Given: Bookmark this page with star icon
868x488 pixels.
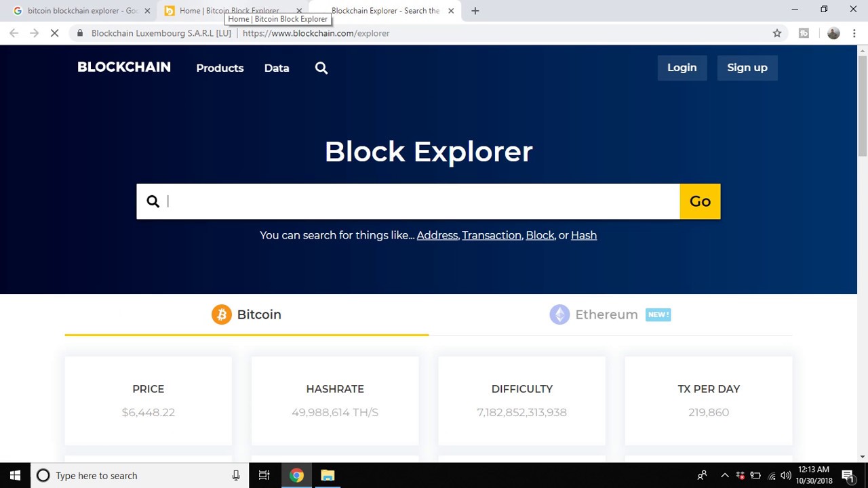Looking at the screenshot, I should [777, 33].
